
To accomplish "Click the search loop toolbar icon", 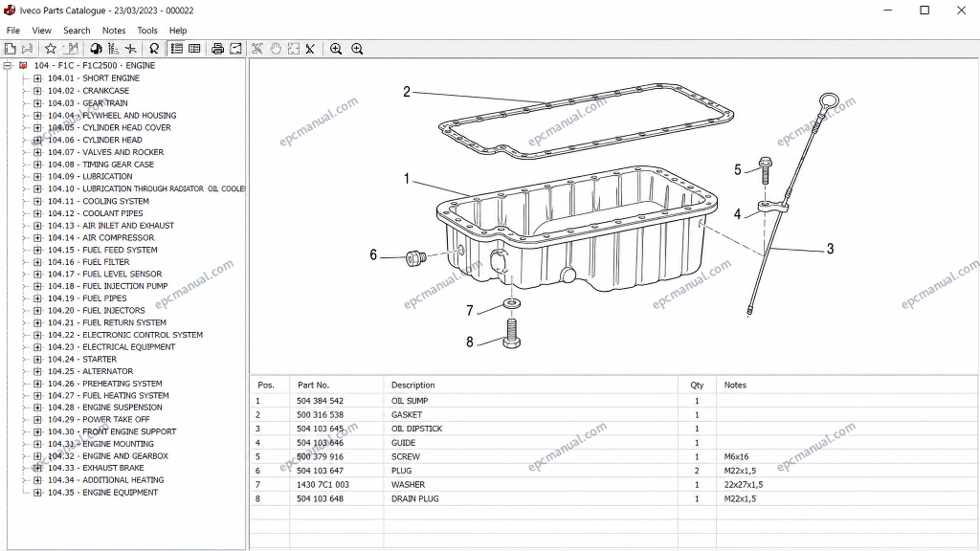I will tap(154, 49).
